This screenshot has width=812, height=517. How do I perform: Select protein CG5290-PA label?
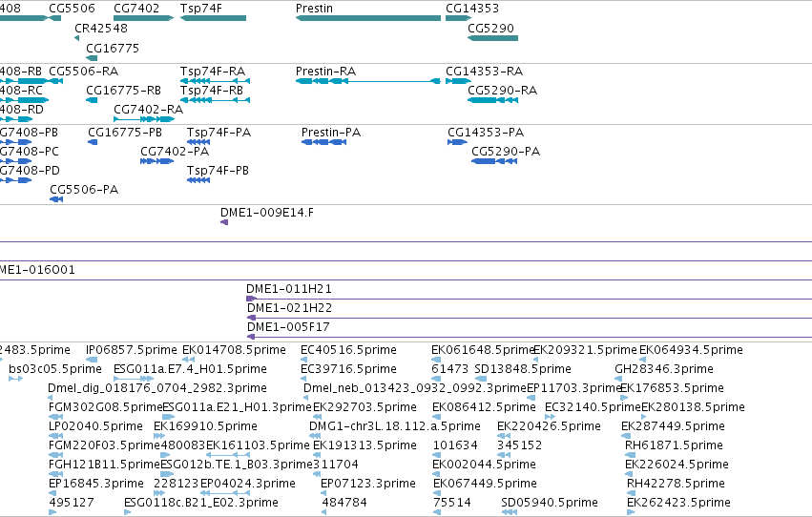[x=506, y=151]
